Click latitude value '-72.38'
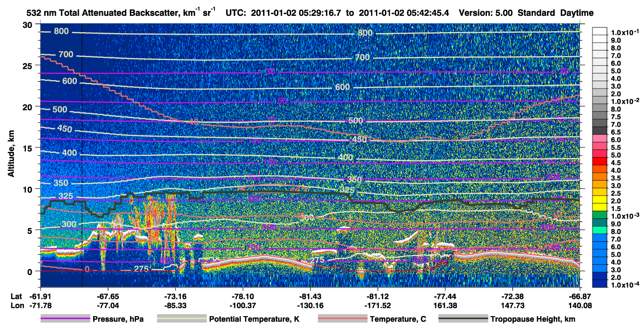This screenshot has width=644, height=330. coord(512,297)
